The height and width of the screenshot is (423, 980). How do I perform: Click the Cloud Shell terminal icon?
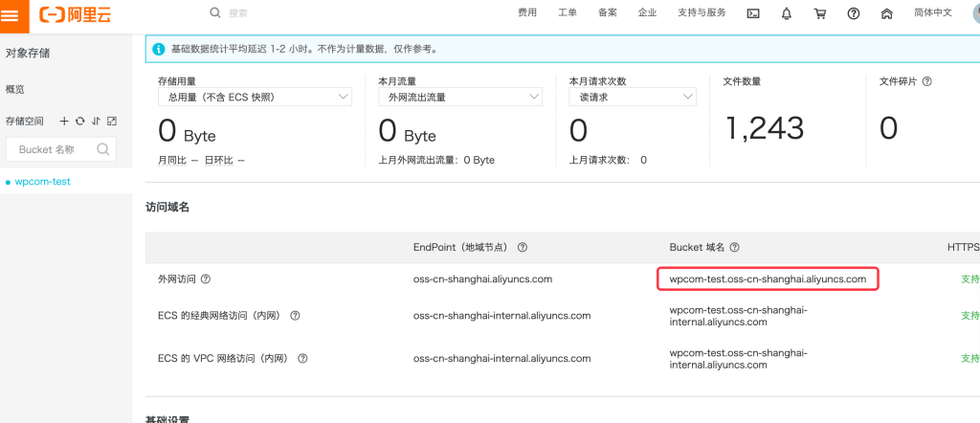point(753,13)
